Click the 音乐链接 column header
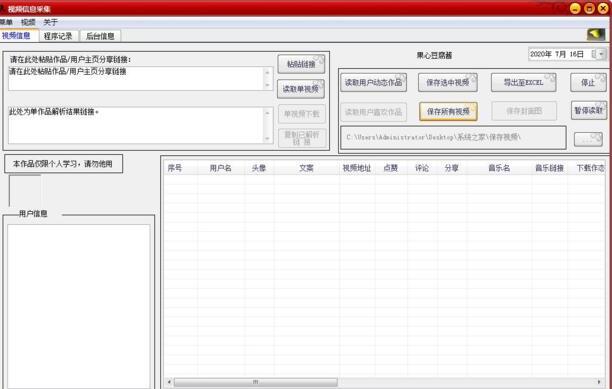 [x=549, y=168]
